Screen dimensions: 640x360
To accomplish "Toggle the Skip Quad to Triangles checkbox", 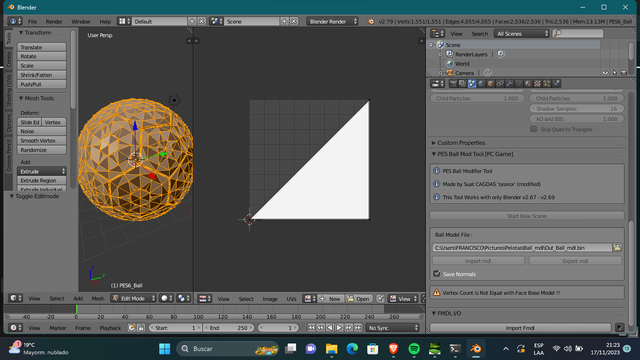I will tap(533, 129).
